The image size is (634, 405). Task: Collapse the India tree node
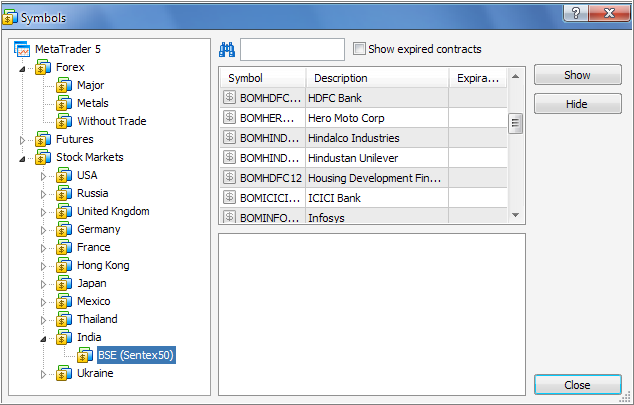coord(43,339)
